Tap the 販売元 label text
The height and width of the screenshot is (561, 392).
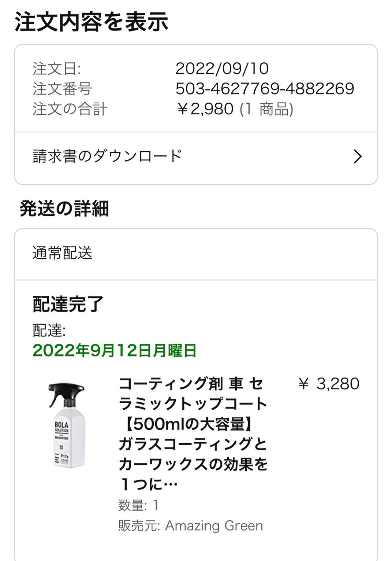[x=139, y=525]
